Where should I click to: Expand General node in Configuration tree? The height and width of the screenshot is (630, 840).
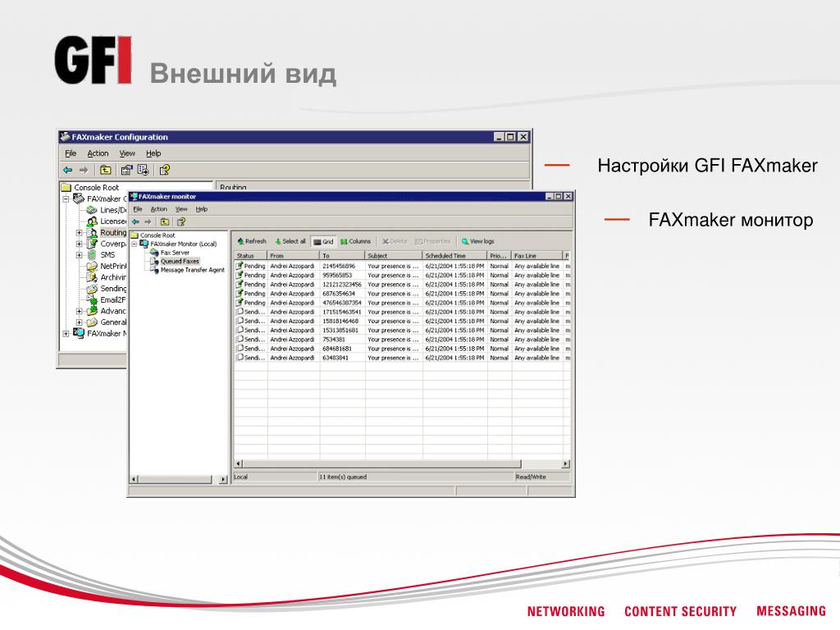(80, 322)
